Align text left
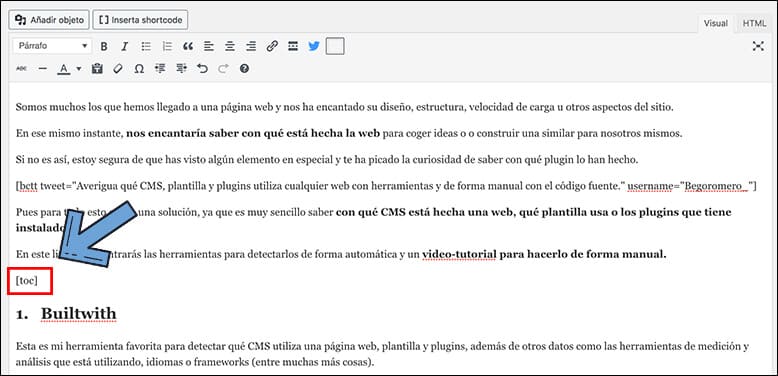This screenshot has height=376, width=778. (209, 47)
